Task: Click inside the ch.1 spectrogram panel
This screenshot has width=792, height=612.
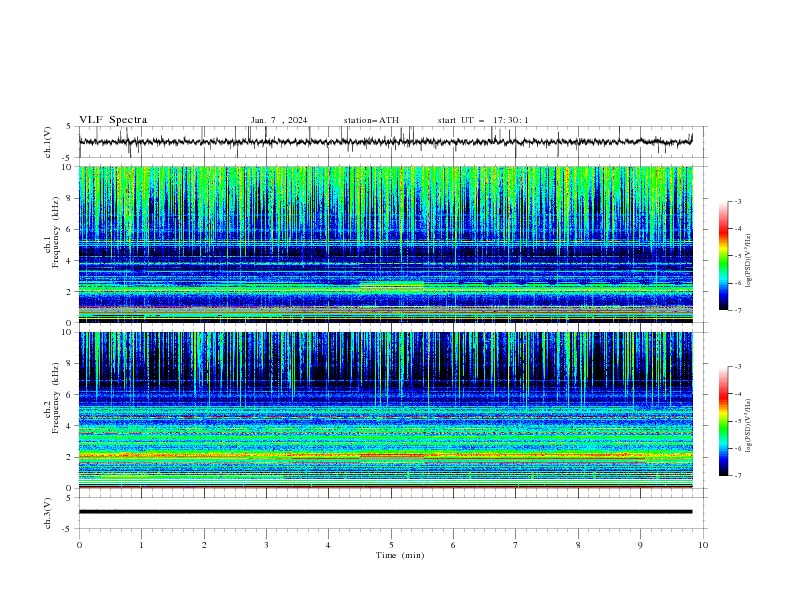Action: pyautogui.click(x=386, y=244)
